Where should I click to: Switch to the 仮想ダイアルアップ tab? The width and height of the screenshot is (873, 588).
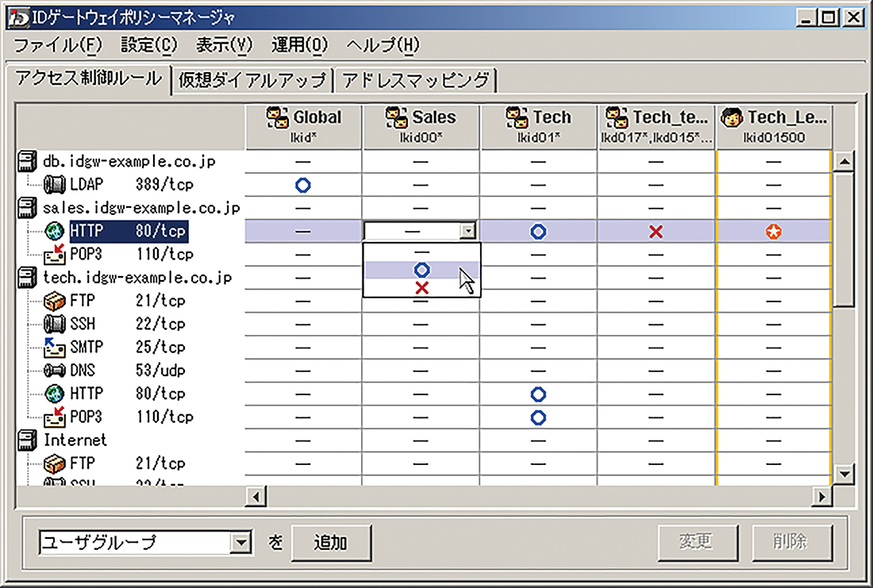pyautogui.click(x=252, y=80)
